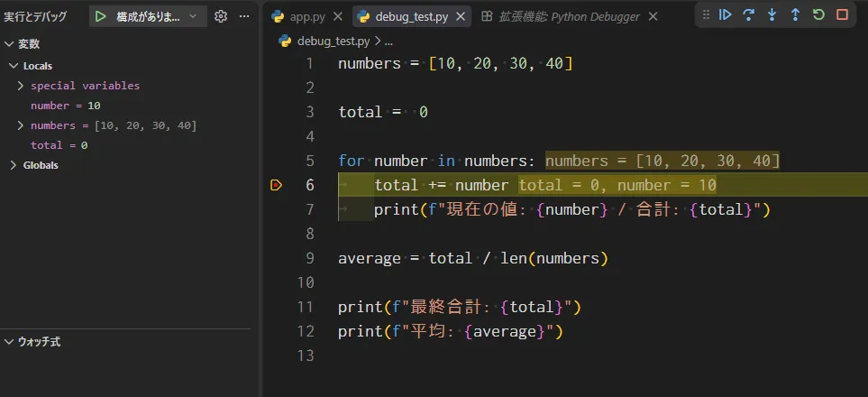868x397 pixels.
Task: Click the print 最終合計 line
Action: 460,307
